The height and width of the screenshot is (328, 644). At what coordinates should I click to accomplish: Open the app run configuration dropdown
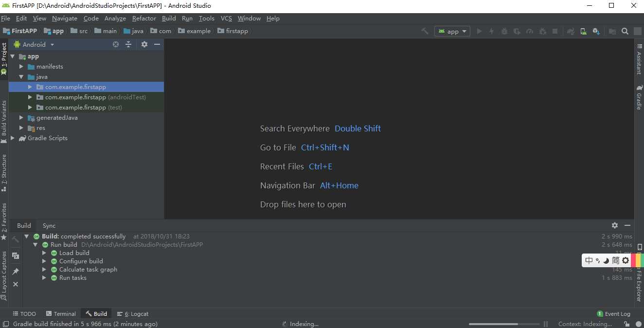[452, 31]
